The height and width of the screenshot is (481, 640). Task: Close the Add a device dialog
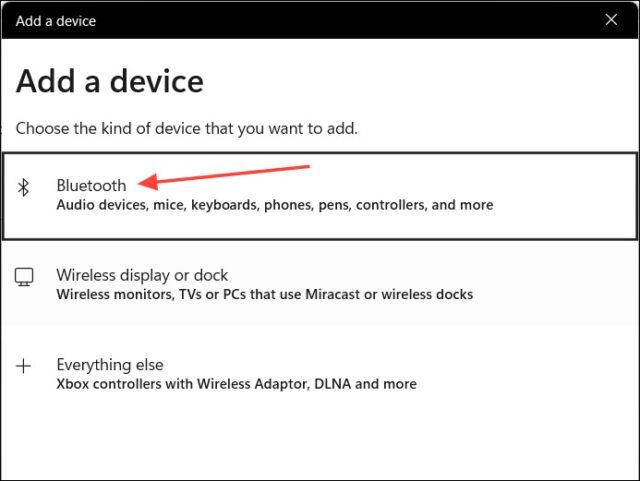(x=611, y=19)
